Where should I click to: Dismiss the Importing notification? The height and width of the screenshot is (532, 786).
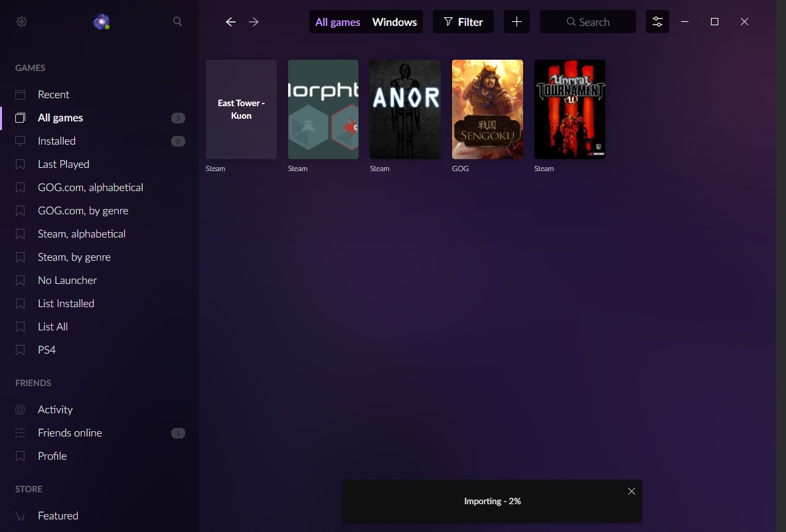tap(631, 492)
